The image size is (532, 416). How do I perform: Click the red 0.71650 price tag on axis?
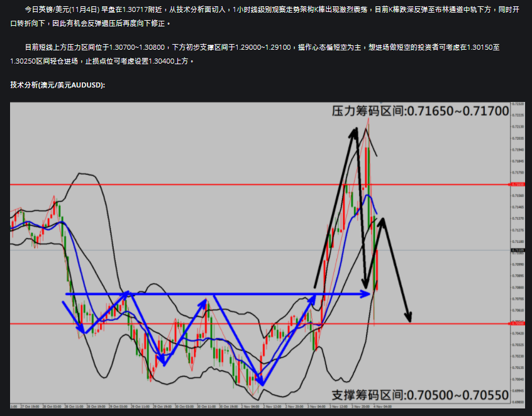(x=518, y=184)
